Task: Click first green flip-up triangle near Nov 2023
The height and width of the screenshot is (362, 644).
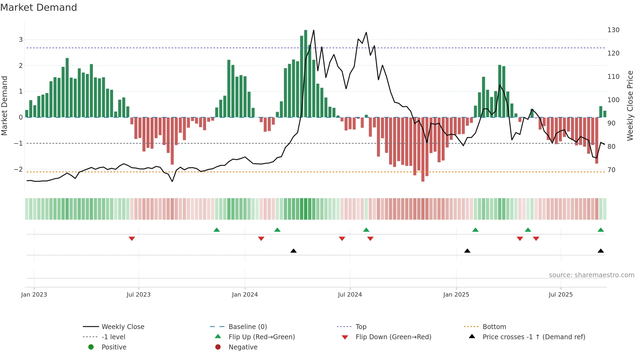Action: point(217,230)
